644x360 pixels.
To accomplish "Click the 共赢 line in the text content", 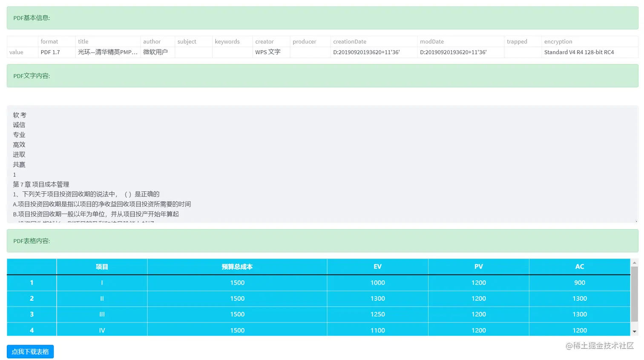I will 19,164.
